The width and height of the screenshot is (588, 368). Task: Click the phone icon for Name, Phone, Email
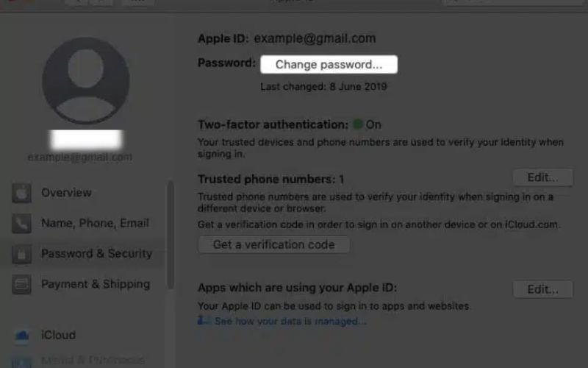coord(21,224)
